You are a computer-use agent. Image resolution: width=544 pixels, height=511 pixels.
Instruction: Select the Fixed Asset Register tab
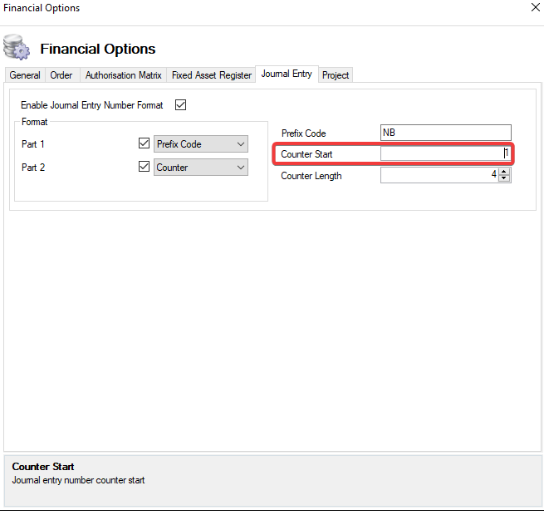tap(211, 75)
